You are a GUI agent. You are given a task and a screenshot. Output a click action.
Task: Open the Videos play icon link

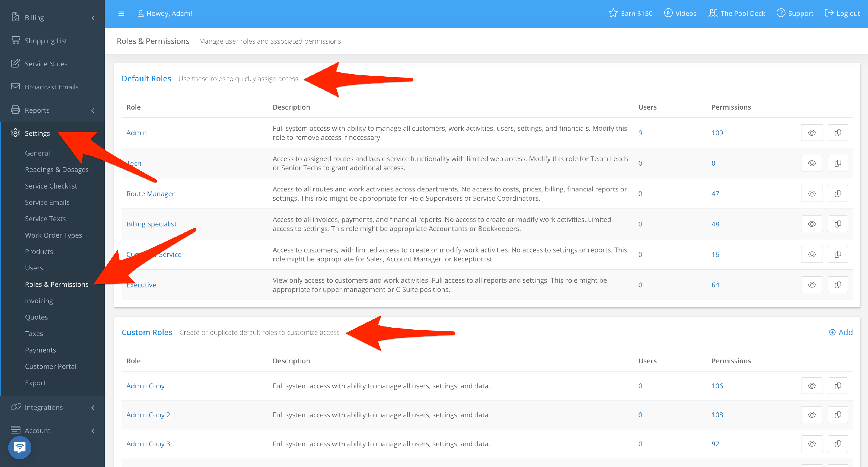(x=668, y=14)
